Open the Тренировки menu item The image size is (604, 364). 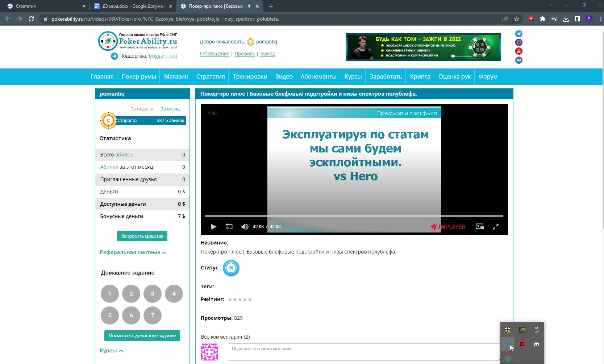250,76
